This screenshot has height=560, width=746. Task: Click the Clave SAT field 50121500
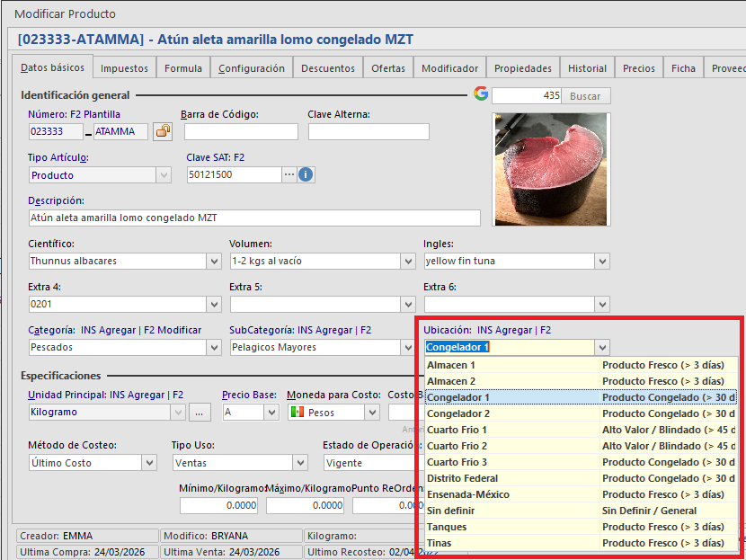[x=234, y=174]
